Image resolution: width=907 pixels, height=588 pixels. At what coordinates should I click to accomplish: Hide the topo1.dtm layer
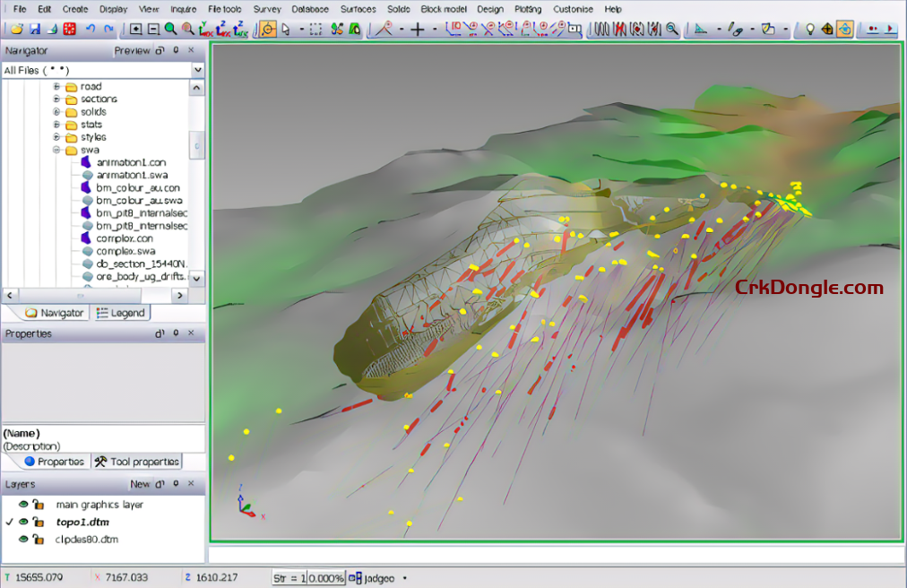tap(23, 523)
